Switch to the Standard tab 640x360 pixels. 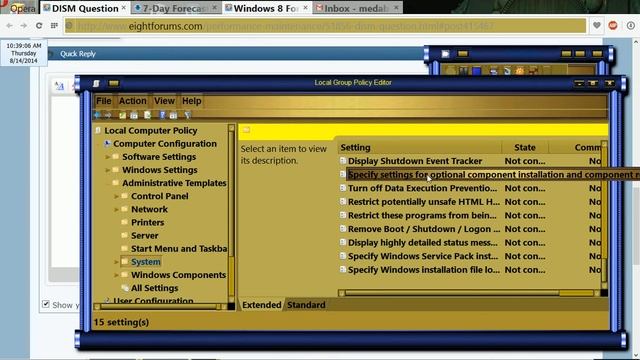point(306,305)
